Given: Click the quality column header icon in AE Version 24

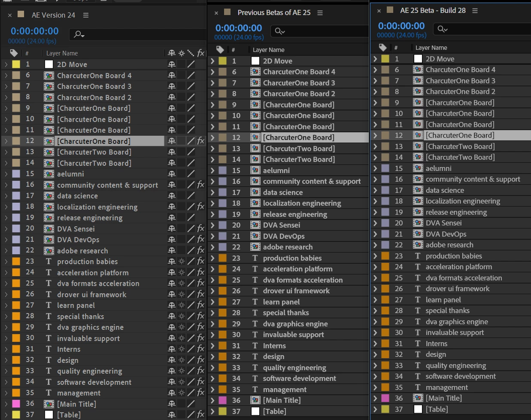Looking at the screenshot, I should 191,53.
